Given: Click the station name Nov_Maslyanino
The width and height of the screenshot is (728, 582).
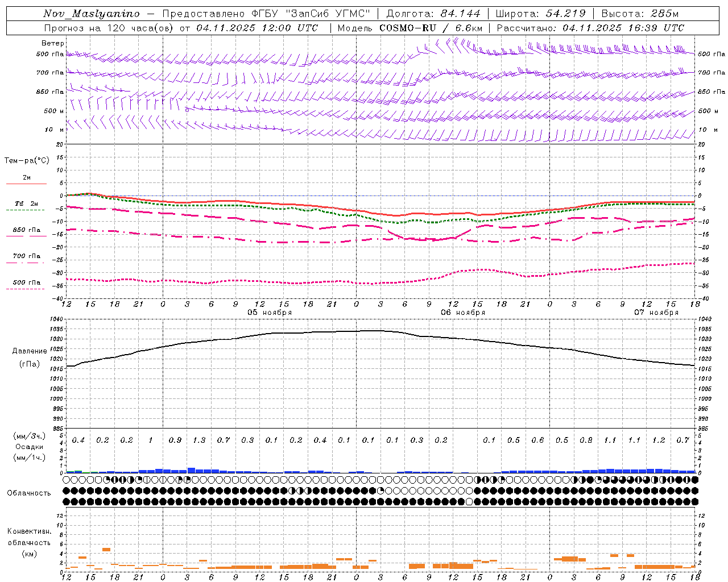Looking at the screenshot, I should click(92, 14).
